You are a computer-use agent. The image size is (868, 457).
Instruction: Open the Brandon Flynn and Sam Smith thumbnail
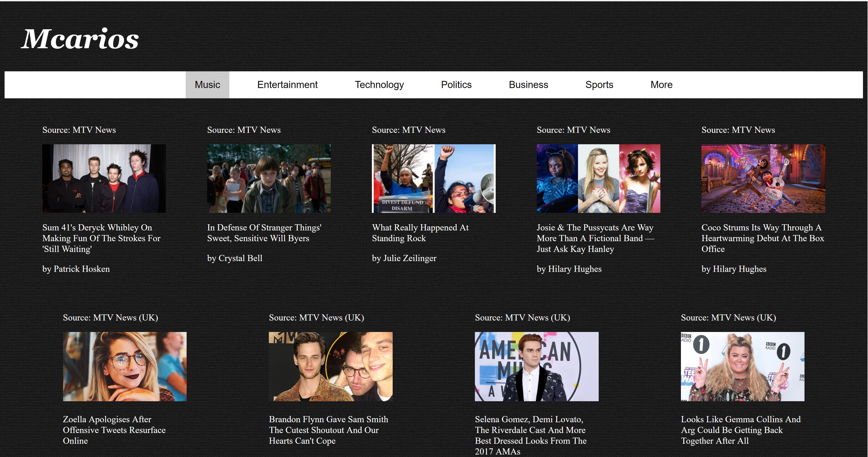[331, 366]
